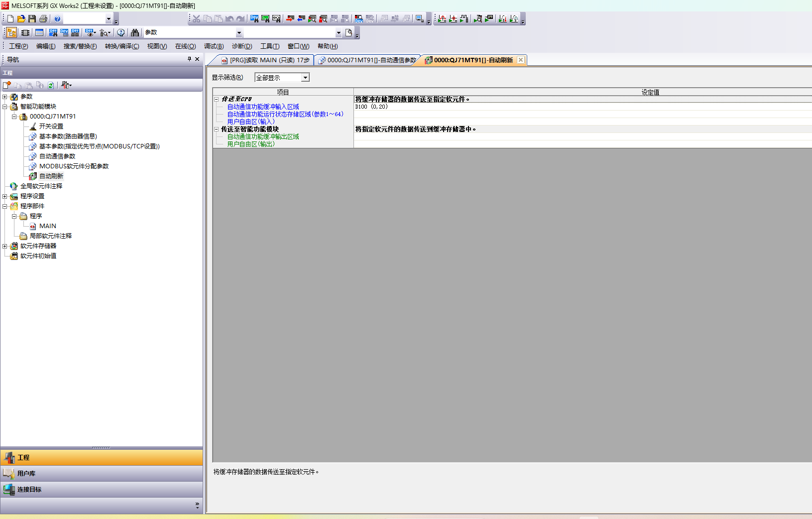
Task: Click the refresh icon in the project panel toolbar
Action: 51,85
